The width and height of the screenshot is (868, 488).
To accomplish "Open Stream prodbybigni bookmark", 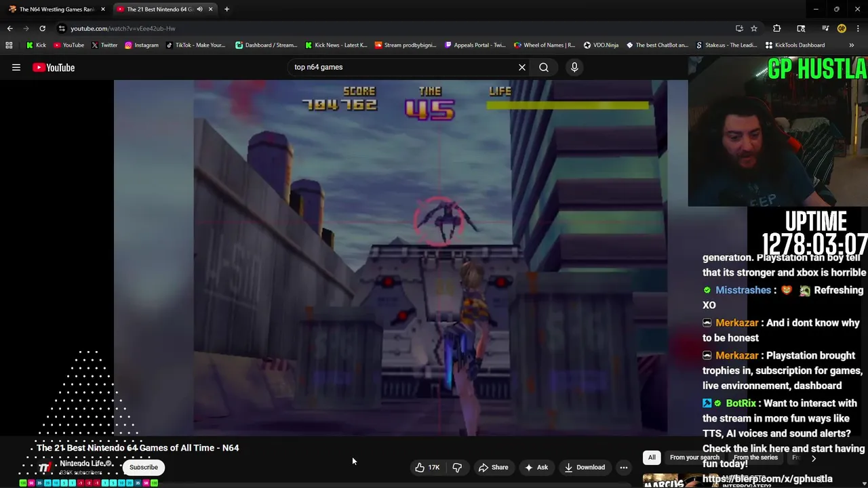I will tap(405, 45).
